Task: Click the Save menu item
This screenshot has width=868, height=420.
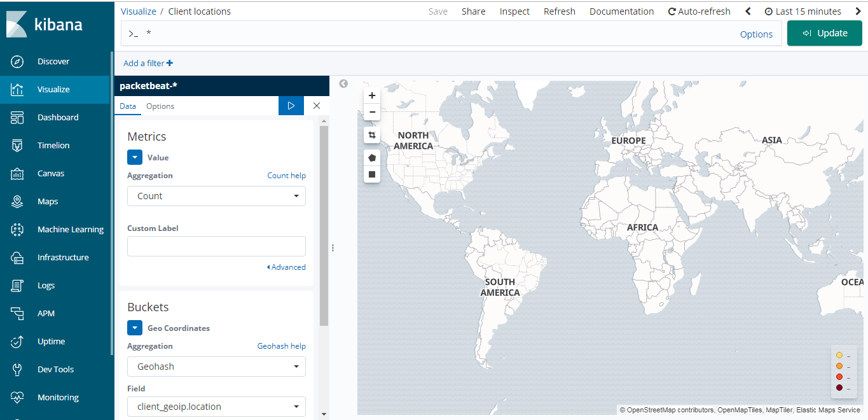Action: pos(438,11)
